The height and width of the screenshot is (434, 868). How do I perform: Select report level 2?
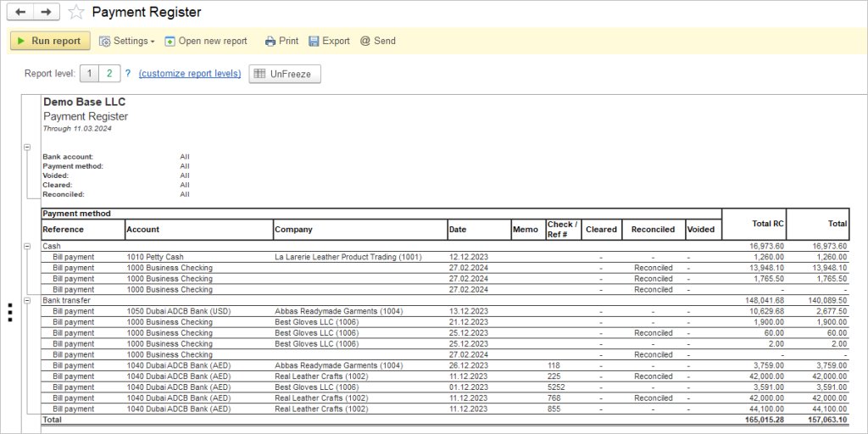(108, 74)
